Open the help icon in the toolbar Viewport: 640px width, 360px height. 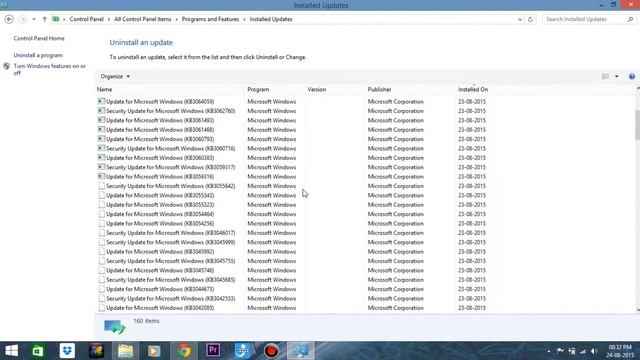(632, 76)
